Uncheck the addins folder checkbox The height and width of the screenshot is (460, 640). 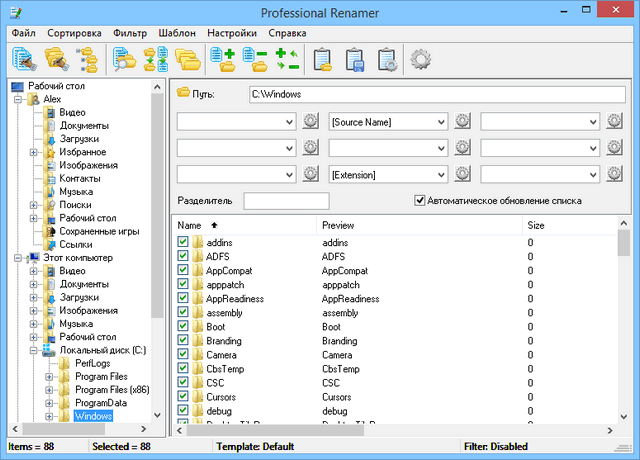pos(183,243)
